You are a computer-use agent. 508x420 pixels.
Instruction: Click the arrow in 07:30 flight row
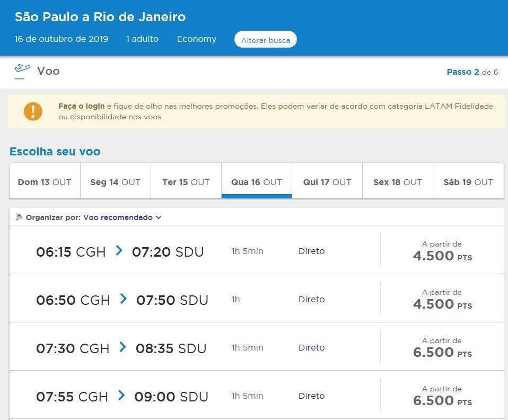click(123, 347)
